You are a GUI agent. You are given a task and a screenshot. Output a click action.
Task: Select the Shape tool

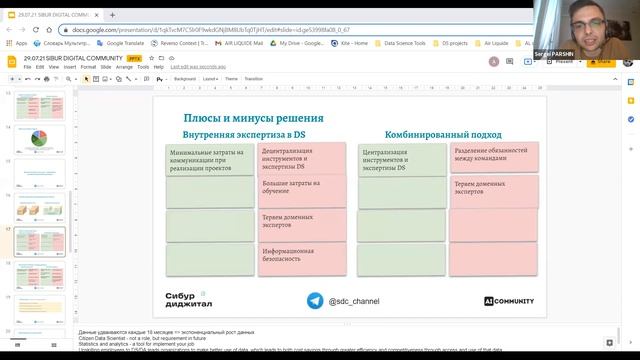tap(119, 79)
